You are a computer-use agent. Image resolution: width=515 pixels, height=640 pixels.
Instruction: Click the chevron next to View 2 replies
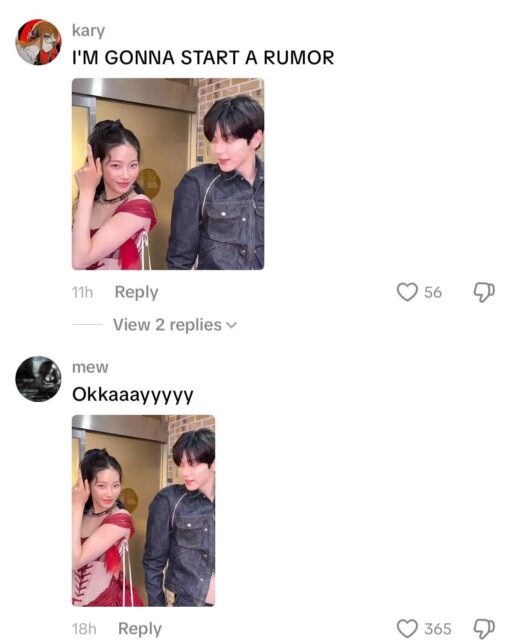click(x=231, y=326)
